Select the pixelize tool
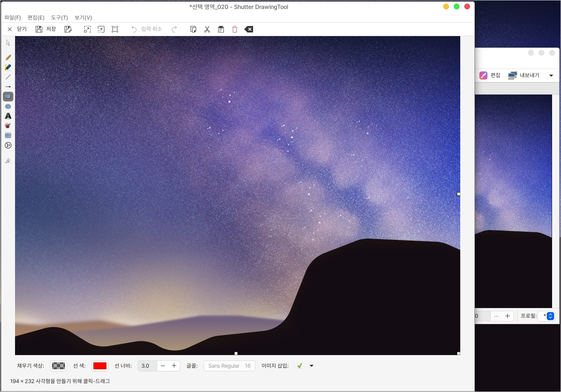 [x=8, y=136]
